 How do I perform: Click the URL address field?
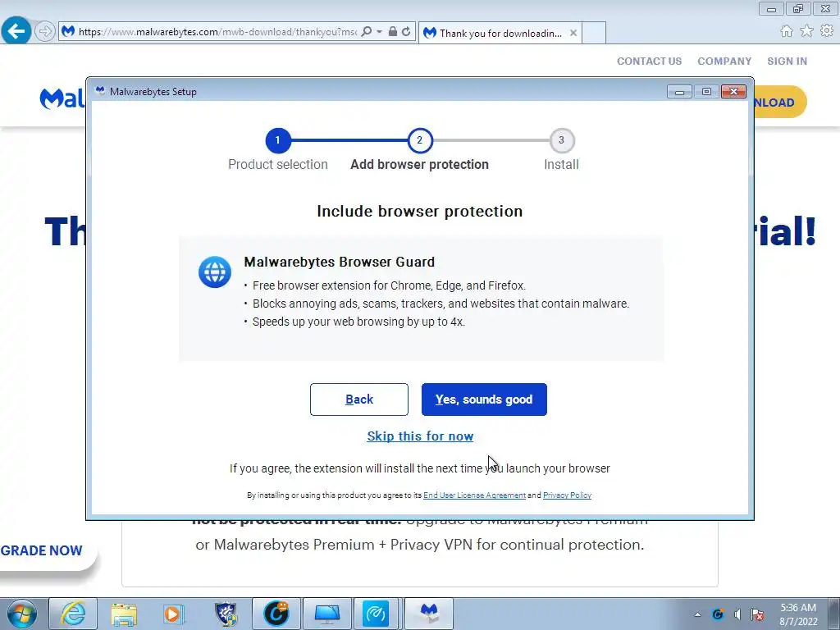[217, 32]
